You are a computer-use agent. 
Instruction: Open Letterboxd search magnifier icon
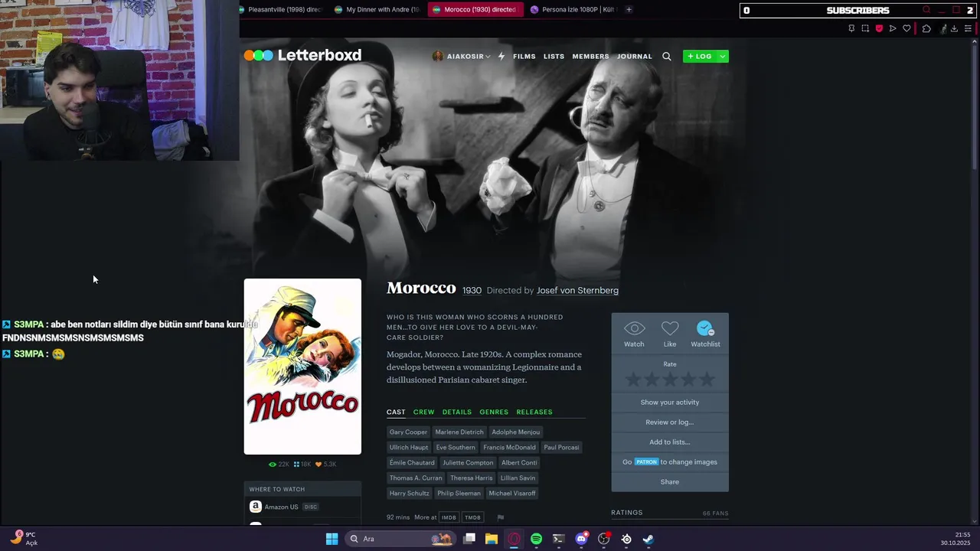[667, 56]
